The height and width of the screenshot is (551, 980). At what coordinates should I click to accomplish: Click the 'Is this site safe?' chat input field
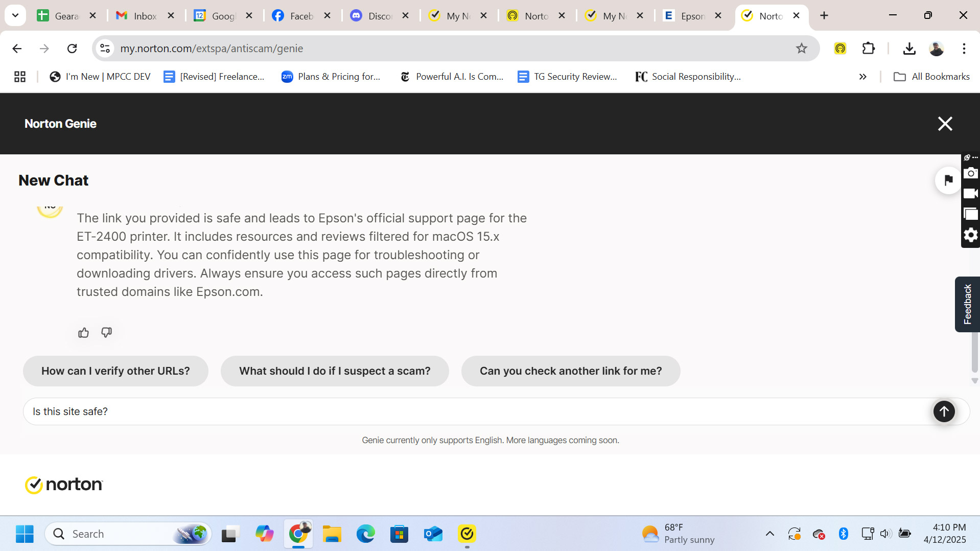pyautogui.click(x=475, y=411)
